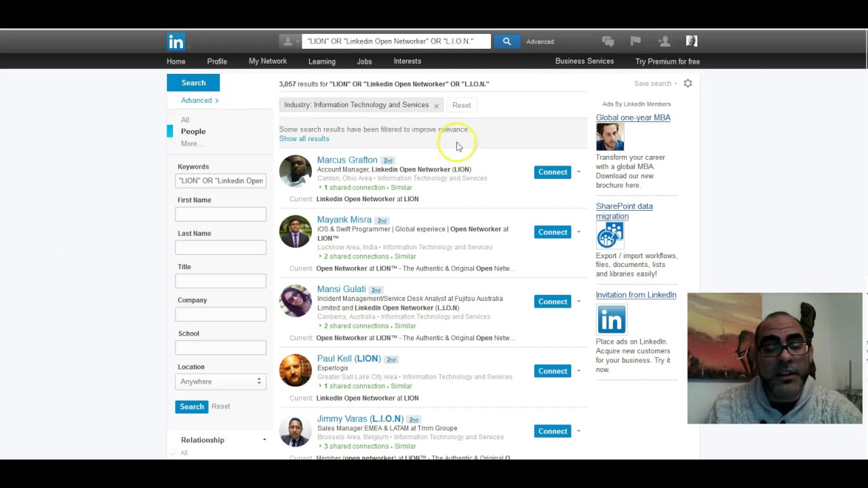This screenshot has width=868, height=488.
Task: Open Global one-year MBA ad link
Action: (x=633, y=118)
